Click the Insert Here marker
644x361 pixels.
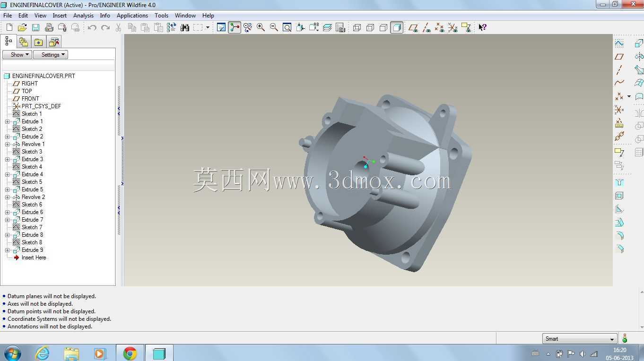pos(34,258)
